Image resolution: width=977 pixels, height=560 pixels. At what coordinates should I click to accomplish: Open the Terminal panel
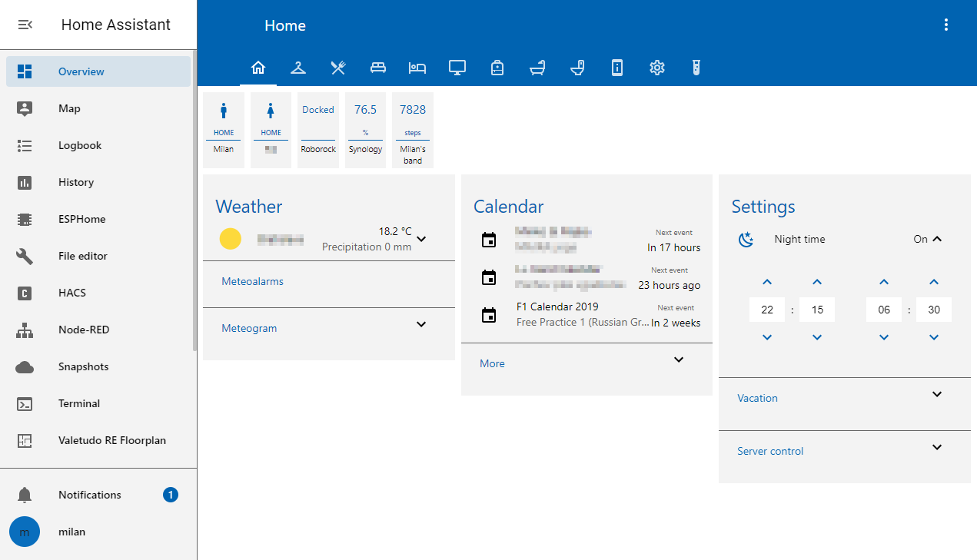pos(98,403)
